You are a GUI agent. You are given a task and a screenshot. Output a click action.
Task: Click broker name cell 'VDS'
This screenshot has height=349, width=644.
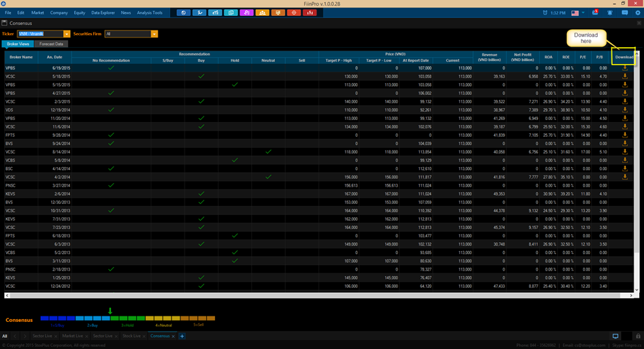21,110
